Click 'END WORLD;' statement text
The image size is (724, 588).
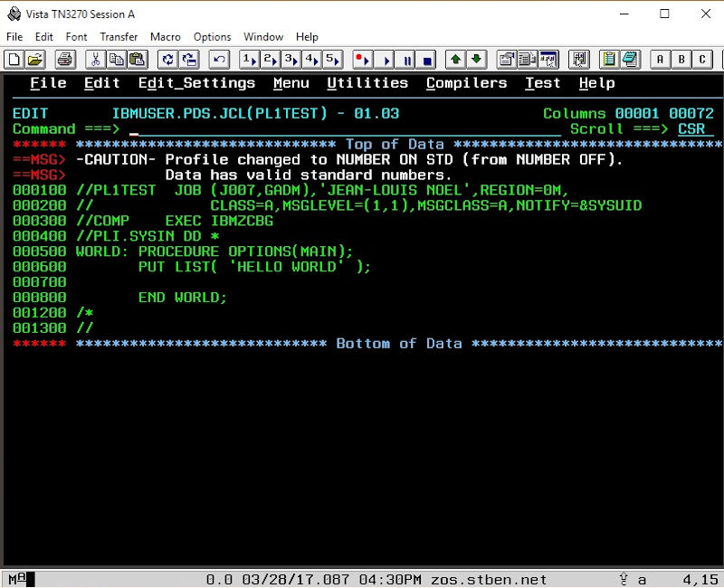point(183,298)
